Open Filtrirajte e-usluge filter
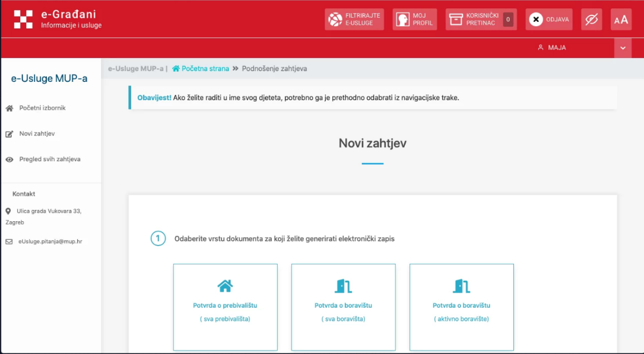Image resolution: width=644 pixels, height=354 pixels. click(x=355, y=19)
